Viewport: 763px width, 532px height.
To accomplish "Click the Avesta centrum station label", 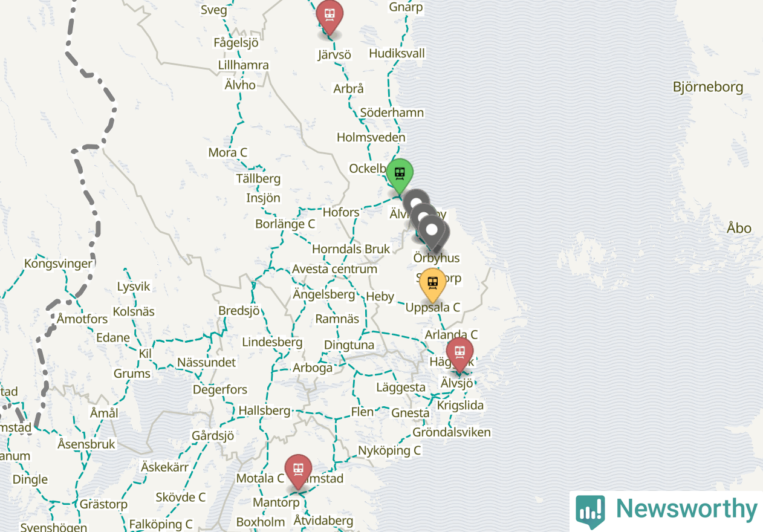I will [334, 269].
